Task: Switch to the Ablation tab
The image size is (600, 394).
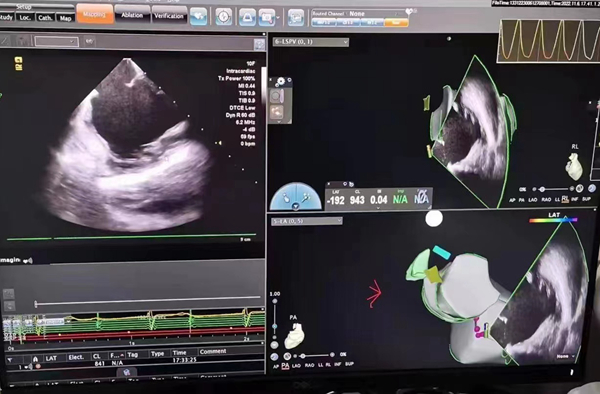Action: click(x=132, y=15)
